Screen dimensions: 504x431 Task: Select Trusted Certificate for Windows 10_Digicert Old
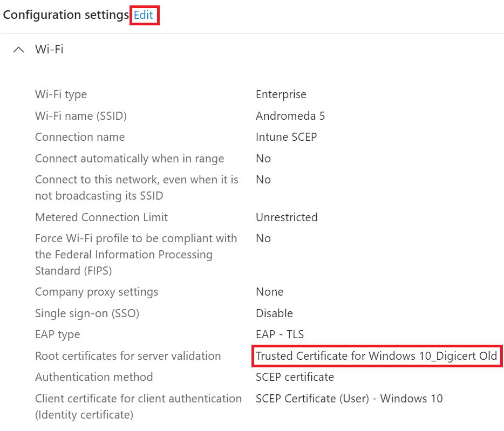point(377,356)
